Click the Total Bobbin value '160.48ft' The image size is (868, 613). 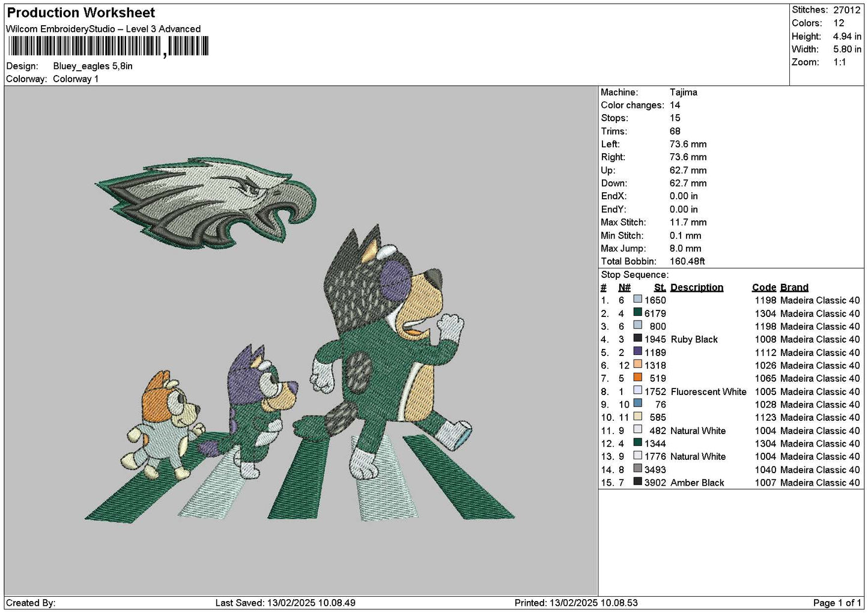tap(688, 262)
